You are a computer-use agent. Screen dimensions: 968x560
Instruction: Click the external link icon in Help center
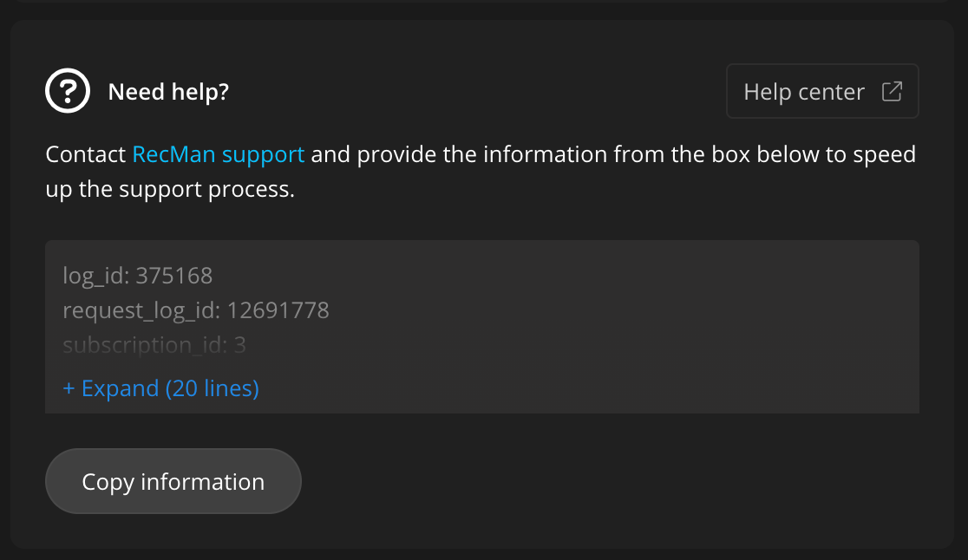click(892, 91)
